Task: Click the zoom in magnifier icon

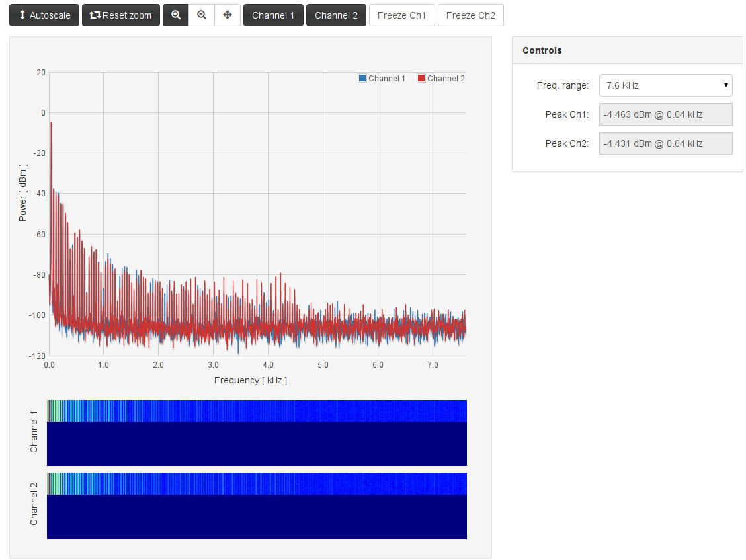Action: [176, 15]
